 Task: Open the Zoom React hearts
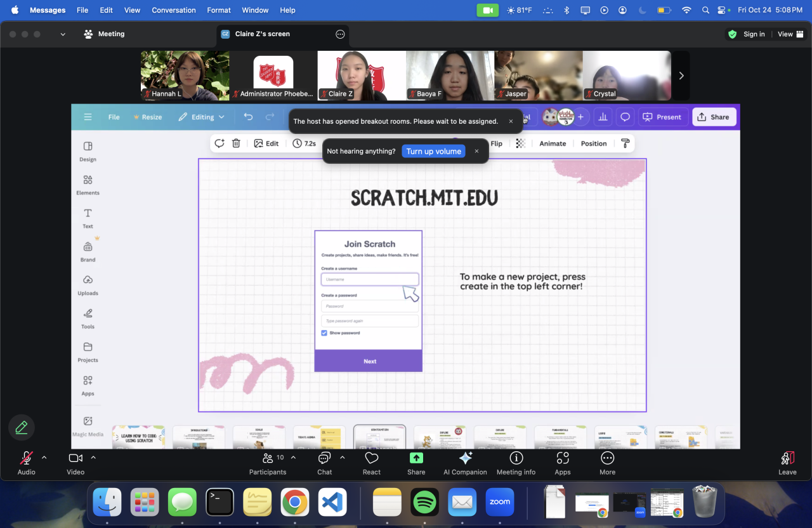point(372,463)
